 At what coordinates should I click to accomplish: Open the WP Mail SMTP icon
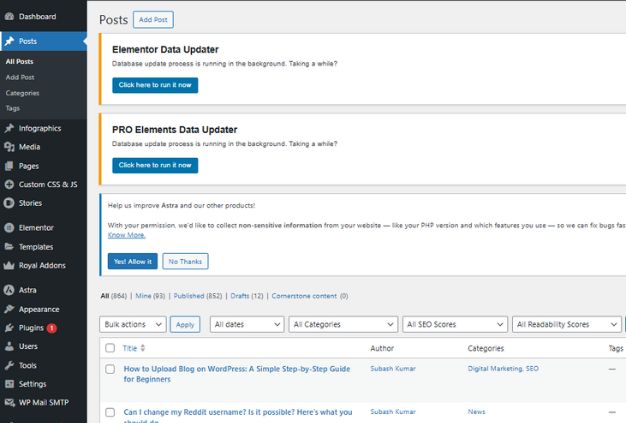[9, 402]
